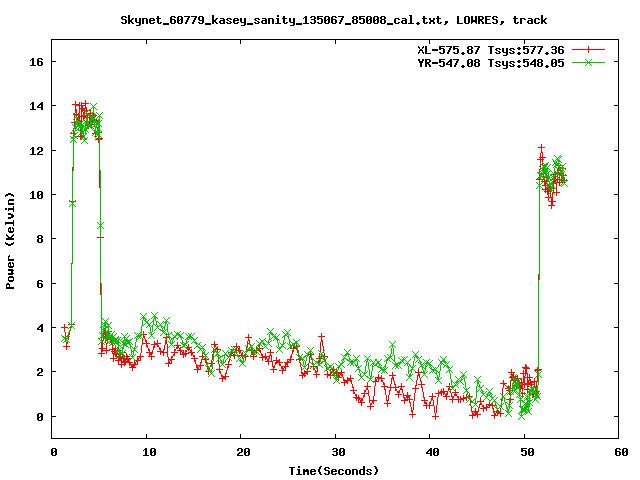
Task: Click the Time(Seconds) x-axis label
Action: 333,471
